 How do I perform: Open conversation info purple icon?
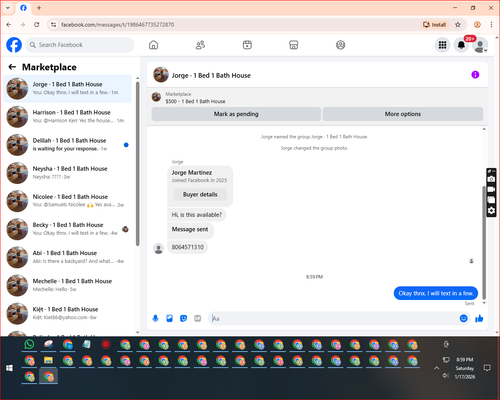point(475,75)
